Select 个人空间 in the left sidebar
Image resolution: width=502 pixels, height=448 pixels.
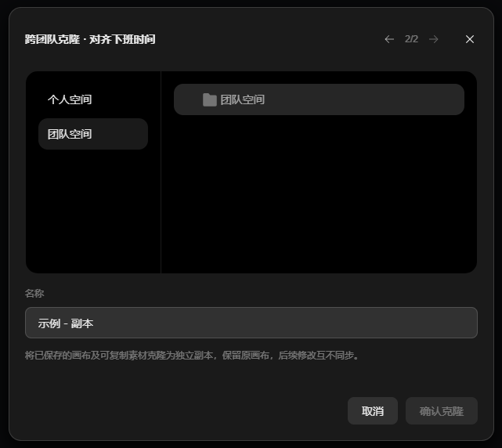pos(93,99)
